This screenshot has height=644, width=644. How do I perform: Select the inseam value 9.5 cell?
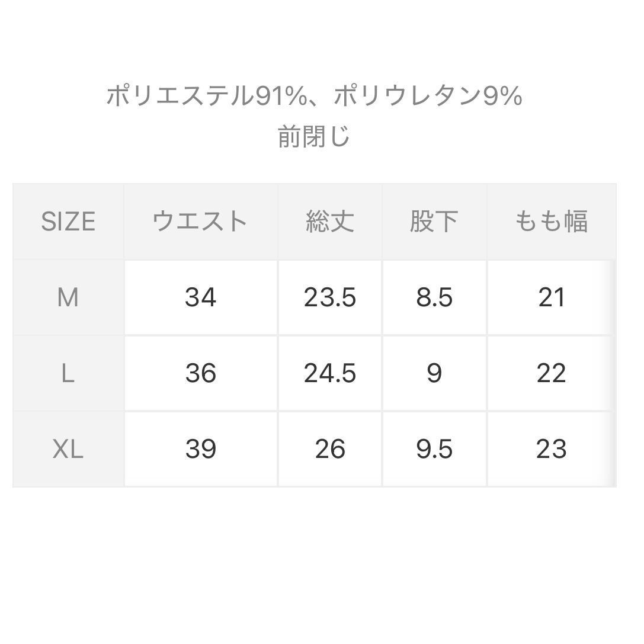coord(434,449)
